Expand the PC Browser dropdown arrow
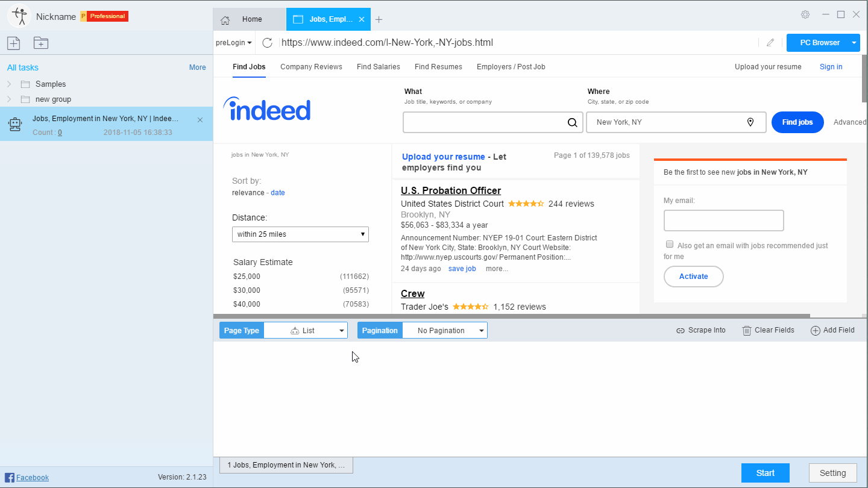The image size is (868, 488). [854, 43]
